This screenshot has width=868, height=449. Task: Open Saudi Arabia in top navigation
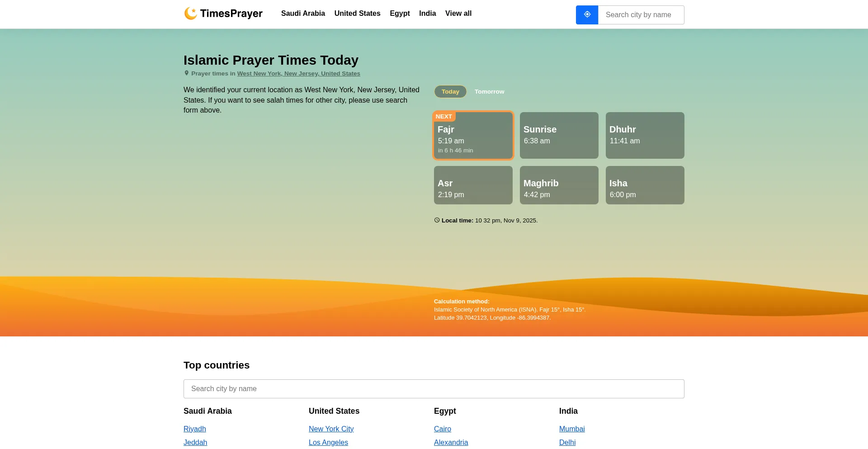pos(303,14)
